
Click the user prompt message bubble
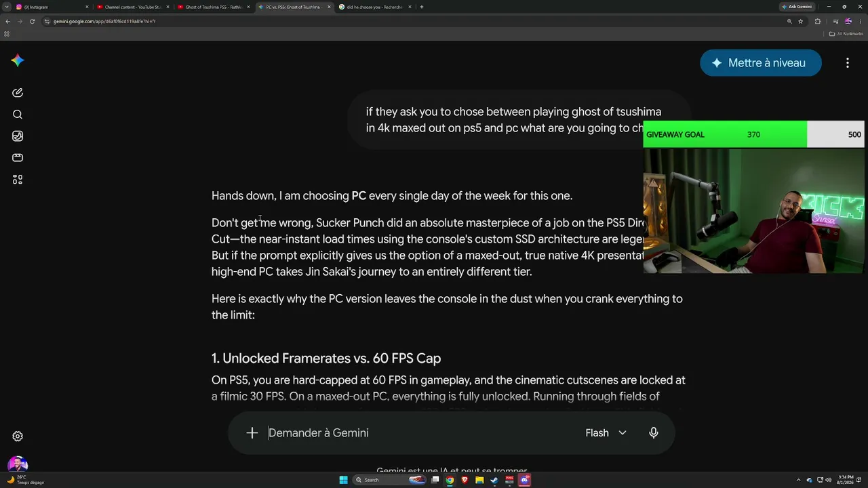point(519,120)
